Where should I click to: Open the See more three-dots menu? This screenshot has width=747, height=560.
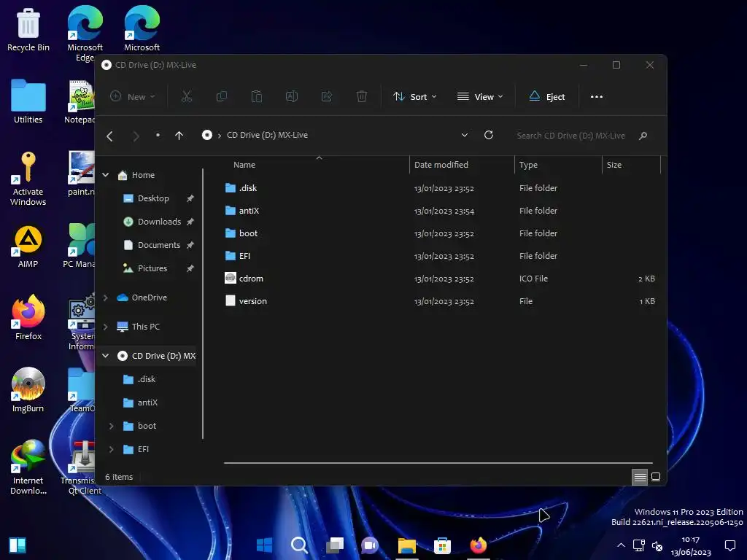(x=597, y=97)
